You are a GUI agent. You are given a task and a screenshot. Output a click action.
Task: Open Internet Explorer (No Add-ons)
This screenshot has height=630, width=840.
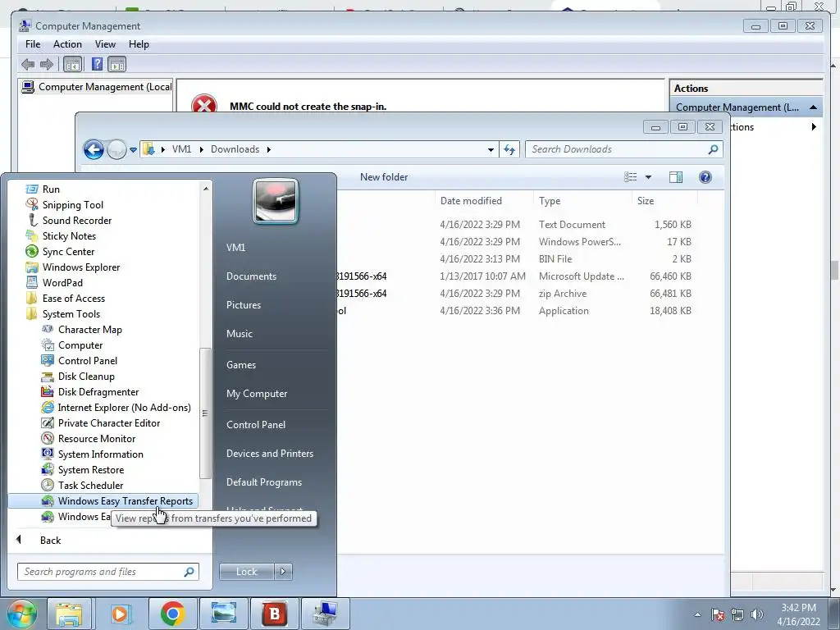[124, 407]
